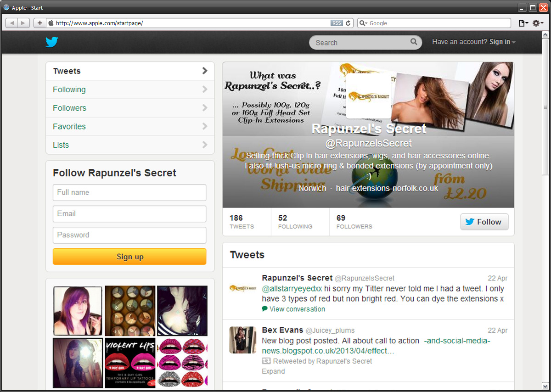Open hair-extensions-norfolk.co.uk website link
Screen dimensions: 551x392
(387, 188)
